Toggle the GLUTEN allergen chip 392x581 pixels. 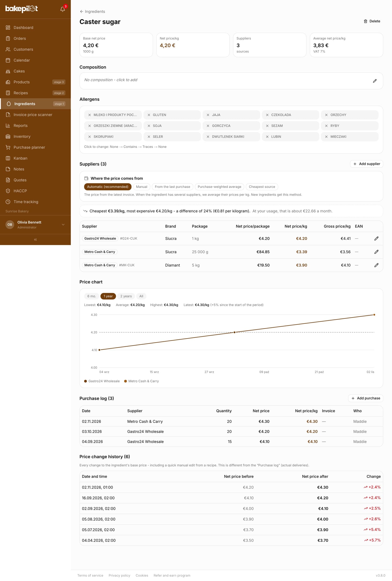coord(172,115)
